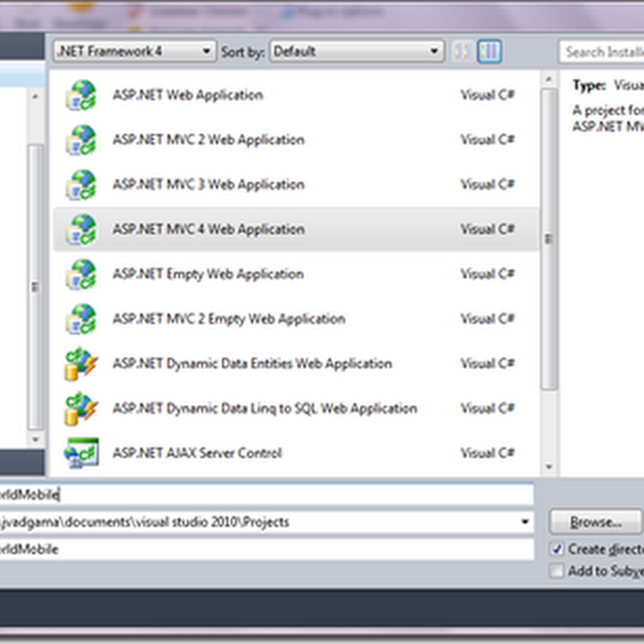Viewport: 644px width, 644px height.
Task: Enable the Add to Subversion checkbox
Action: click(556, 572)
